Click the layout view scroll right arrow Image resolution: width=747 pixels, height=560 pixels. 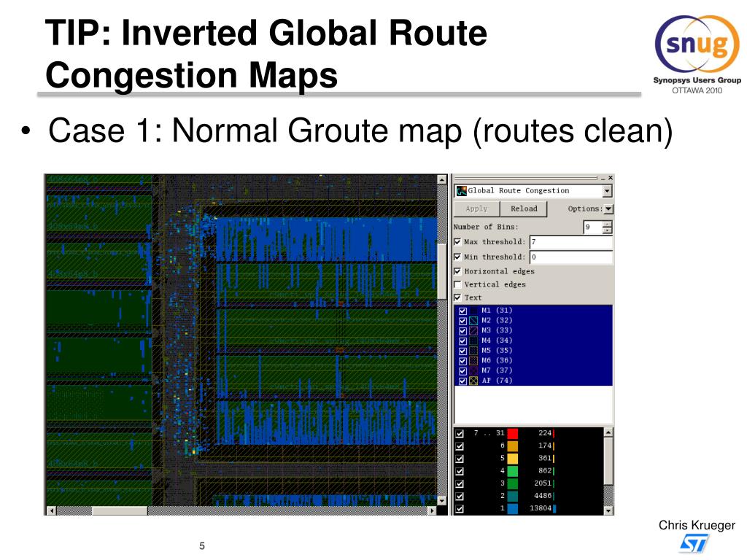(432, 510)
